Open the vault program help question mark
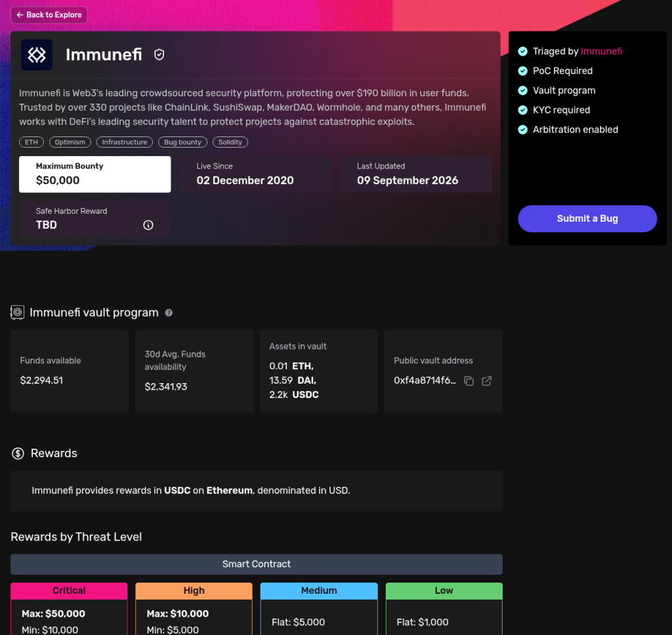This screenshot has width=672, height=635. click(x=169, y=313)
